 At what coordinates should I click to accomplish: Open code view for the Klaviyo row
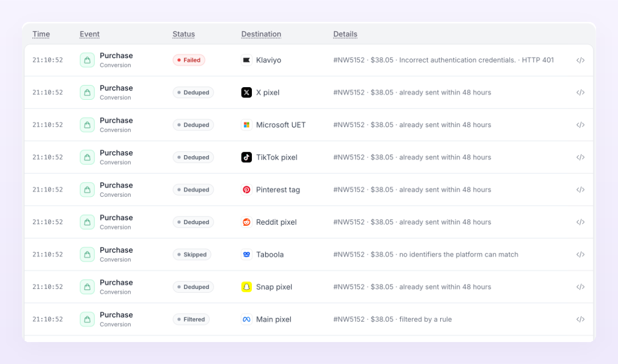580,60
